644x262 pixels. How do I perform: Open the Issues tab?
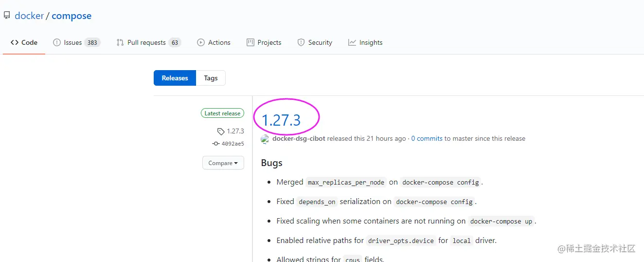76,42
